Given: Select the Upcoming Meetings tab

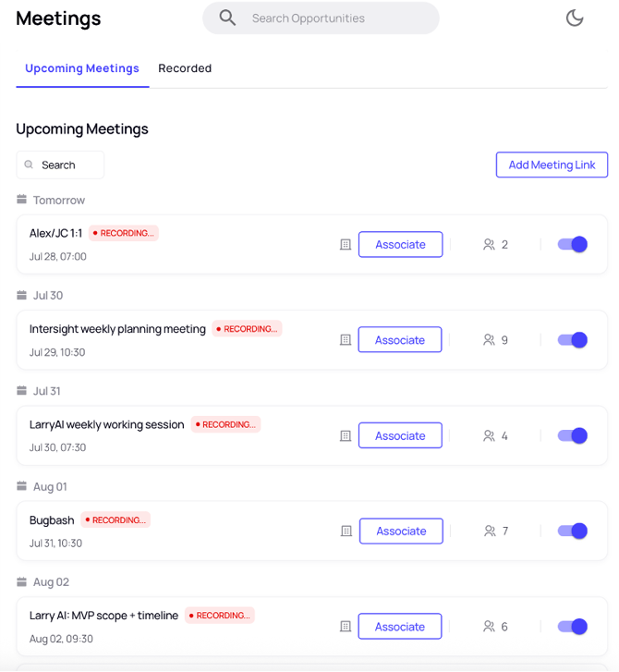Looking at the screenshot, I should (x=82, y=68).
